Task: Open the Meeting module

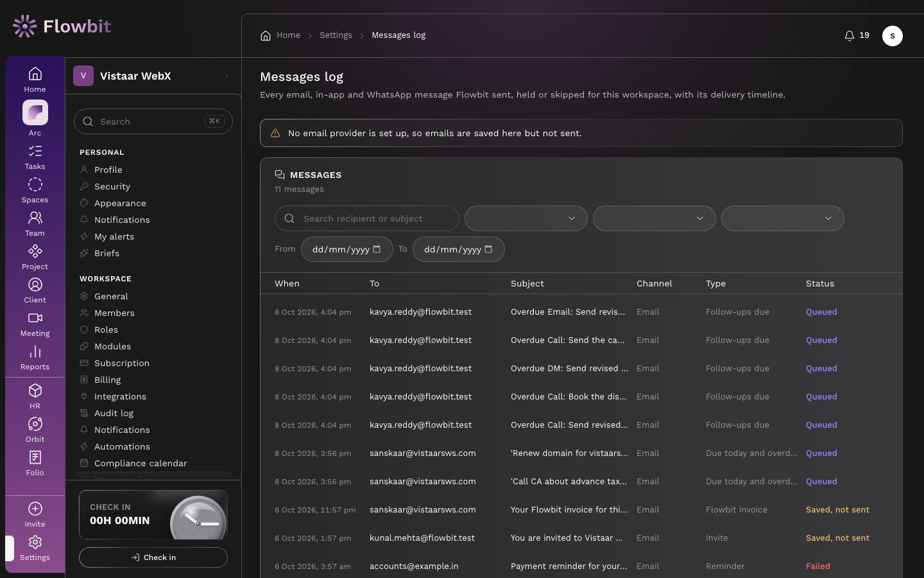Action: [35, 324]
